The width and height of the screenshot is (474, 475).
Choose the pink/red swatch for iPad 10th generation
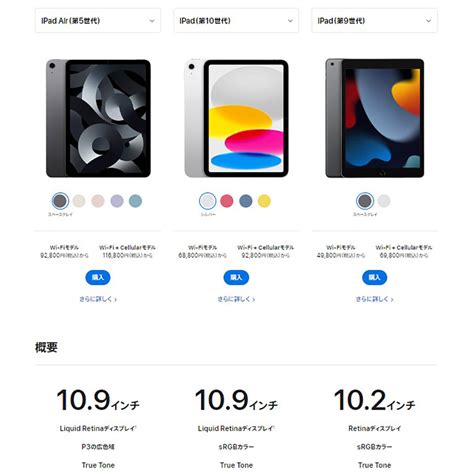pyautogui.click(x=227, y=201)
